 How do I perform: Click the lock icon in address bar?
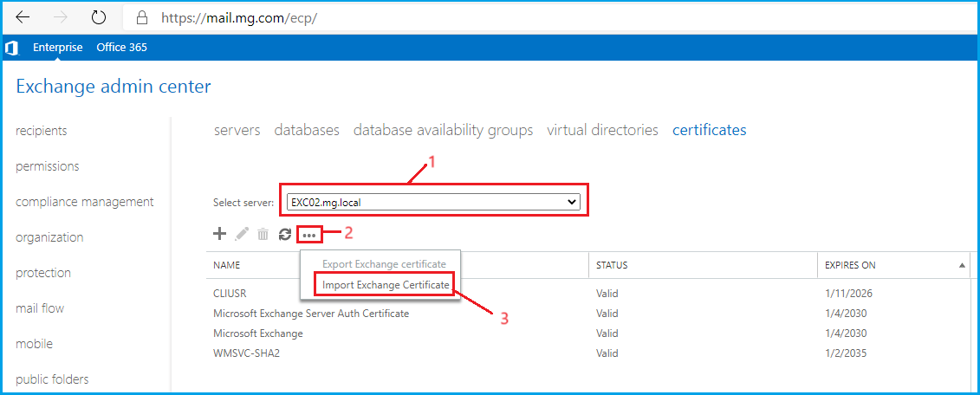pos(140,17)
